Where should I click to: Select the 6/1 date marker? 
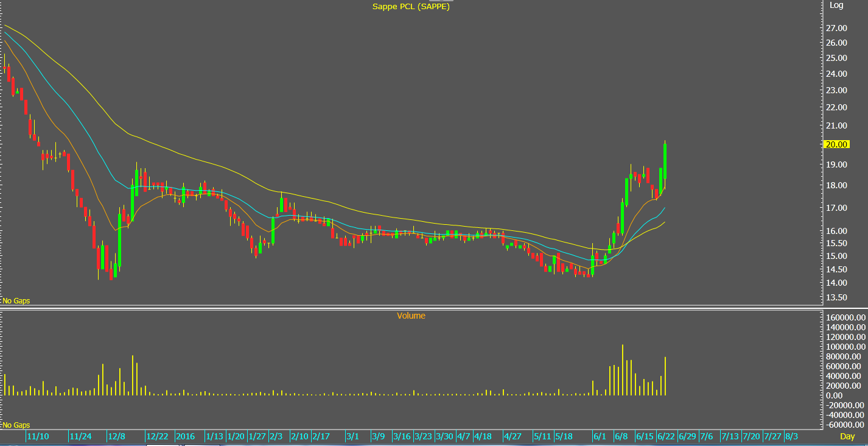(x=600, y=437)
